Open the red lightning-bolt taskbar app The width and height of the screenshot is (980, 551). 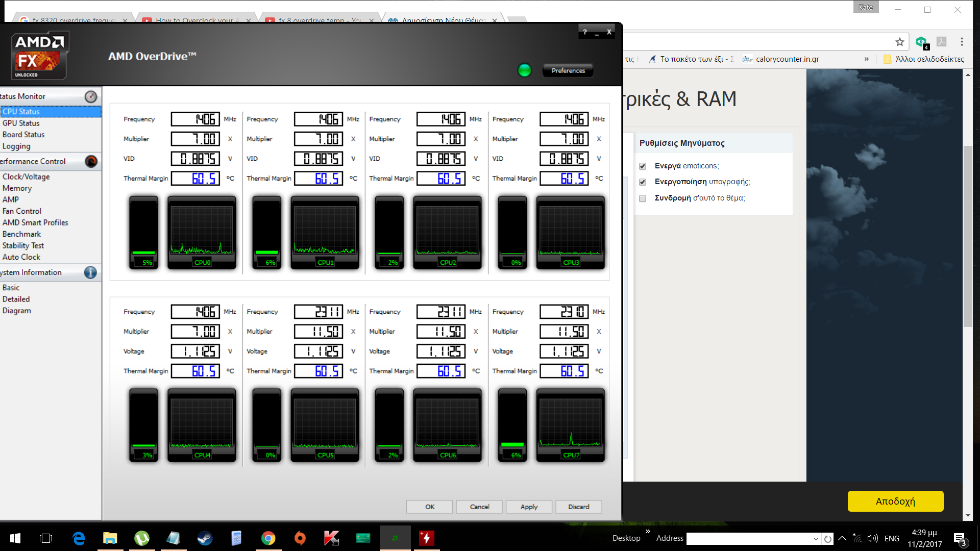point(427,538)
